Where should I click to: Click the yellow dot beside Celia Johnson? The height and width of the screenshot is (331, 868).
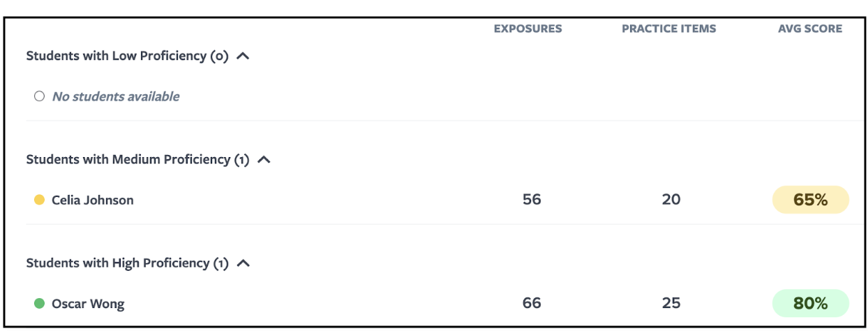pos(39,200)
